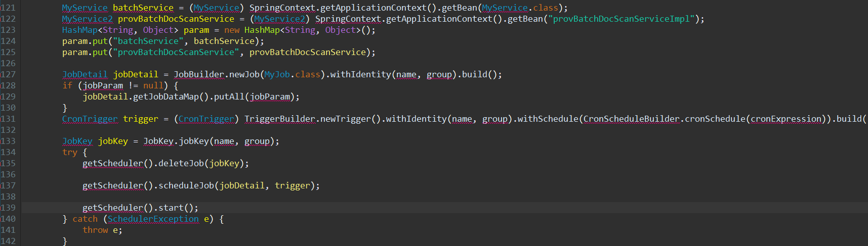This screenshot has width=868, height=246.
Task: Click getJobDataMap call on line 129
Action: pos(166,96)
